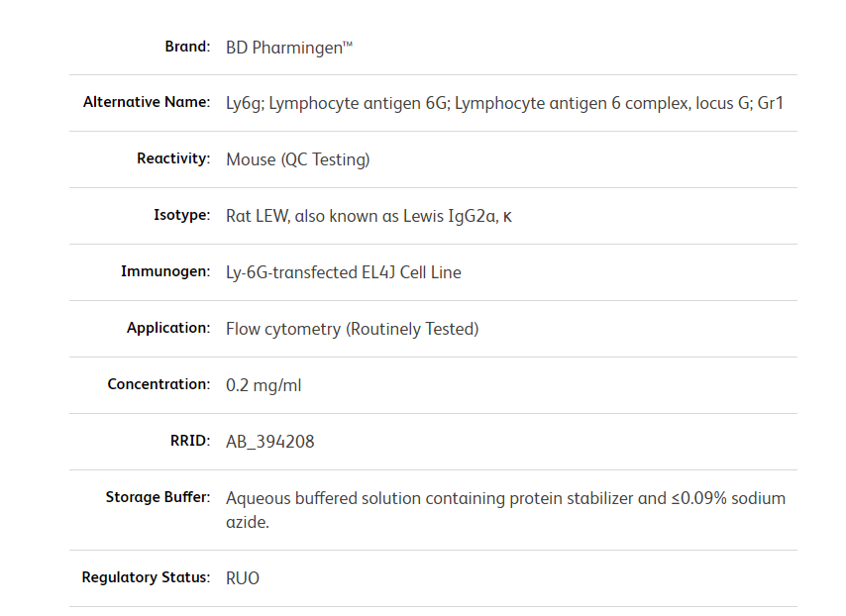
Task: Click the Regulatory Status label
Action: click(146, 578)
